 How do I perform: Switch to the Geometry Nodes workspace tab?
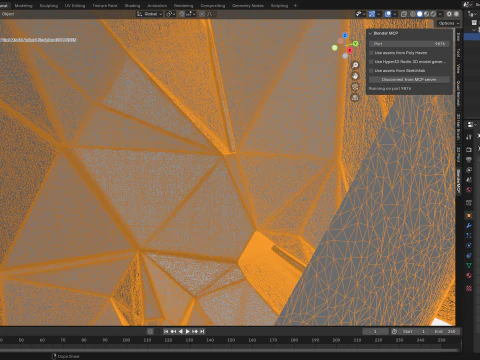click(x=248, y=6)
